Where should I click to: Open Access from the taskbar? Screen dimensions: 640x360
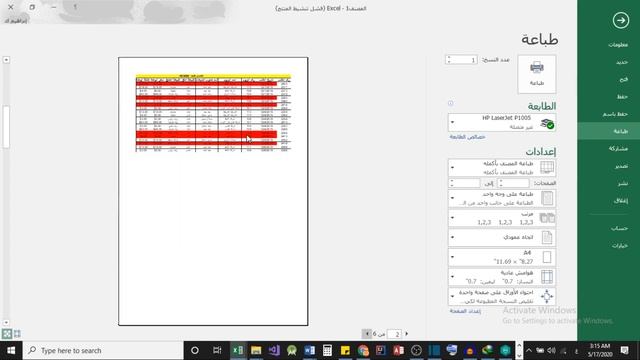(398, 350)
